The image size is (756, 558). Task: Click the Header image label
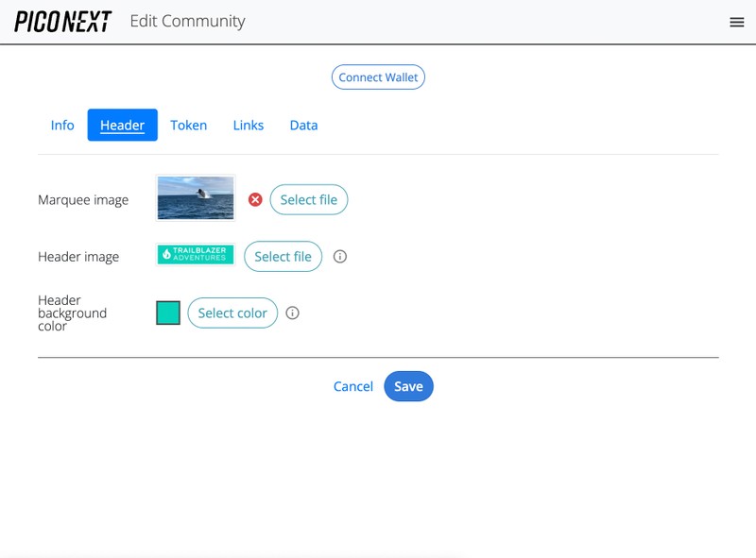[x=78, y=257]
